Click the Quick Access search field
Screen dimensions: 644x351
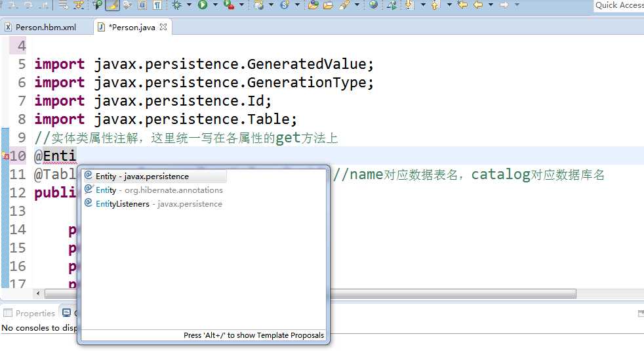tap(618, 5)
